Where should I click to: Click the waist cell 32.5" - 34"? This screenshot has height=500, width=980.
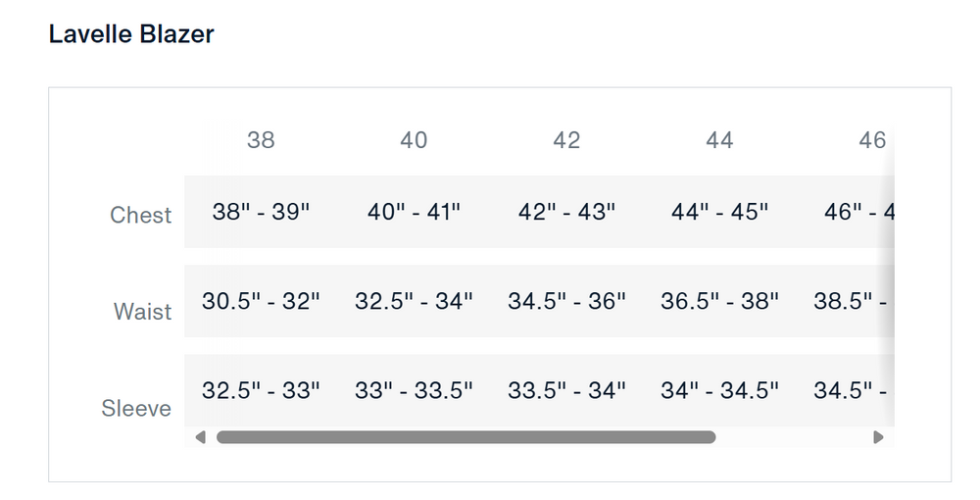point(414,301)
